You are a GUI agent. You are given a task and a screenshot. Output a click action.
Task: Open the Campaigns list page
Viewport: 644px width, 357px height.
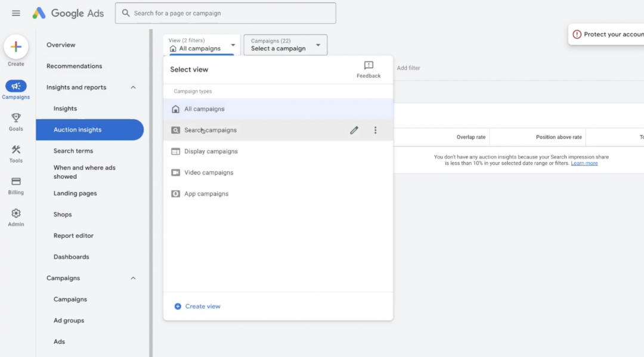[70, 299]
